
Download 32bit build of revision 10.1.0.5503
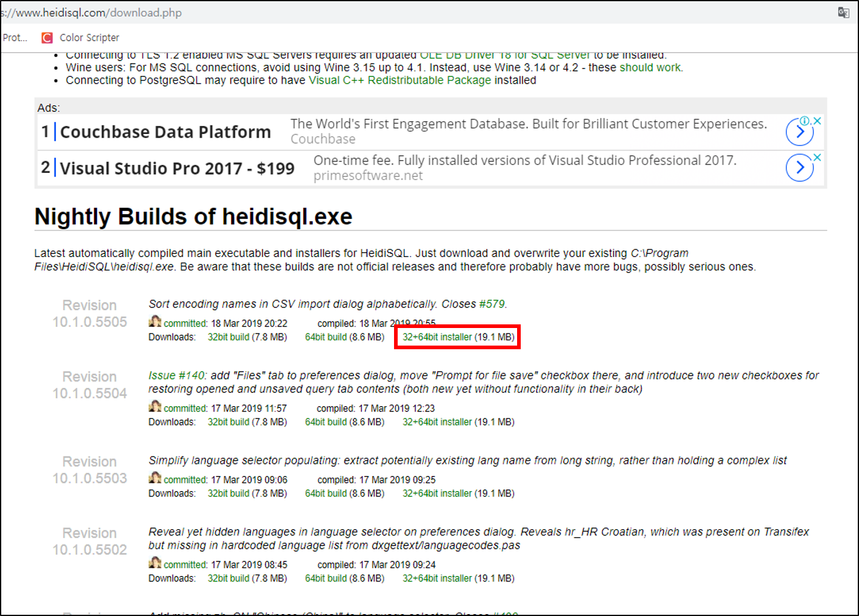point(229,494)
